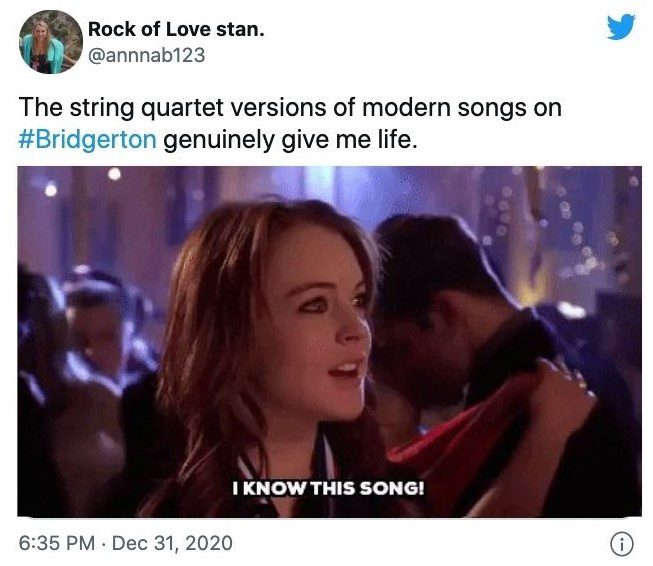Click the words "modern songs on"
653x566 pixels.
[462, 107]
